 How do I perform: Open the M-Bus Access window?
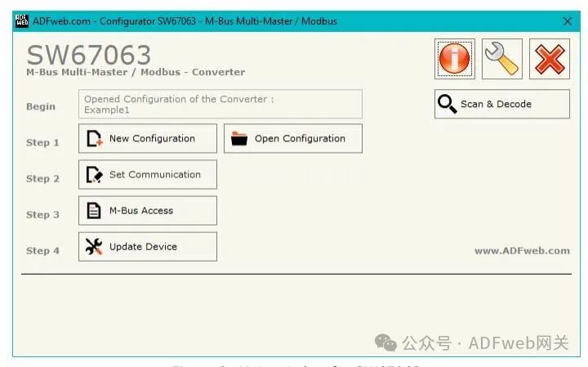pyautogui.click(x=148, y=211)
